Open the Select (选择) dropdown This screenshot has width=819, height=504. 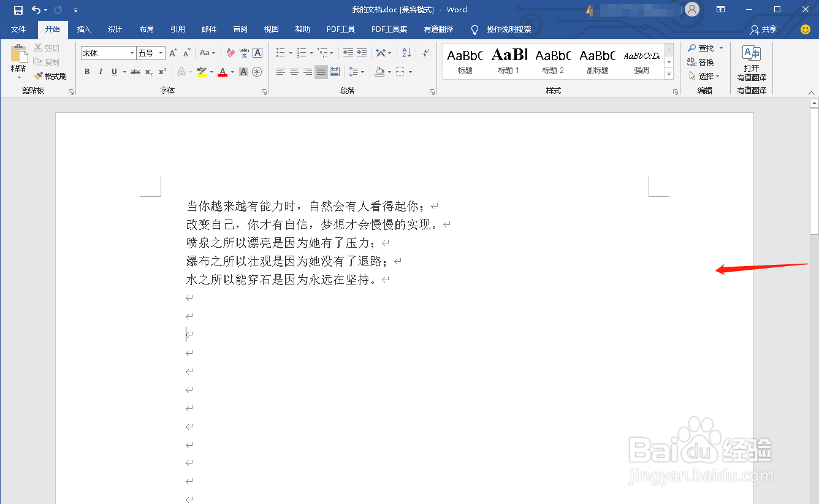(704, 76)
